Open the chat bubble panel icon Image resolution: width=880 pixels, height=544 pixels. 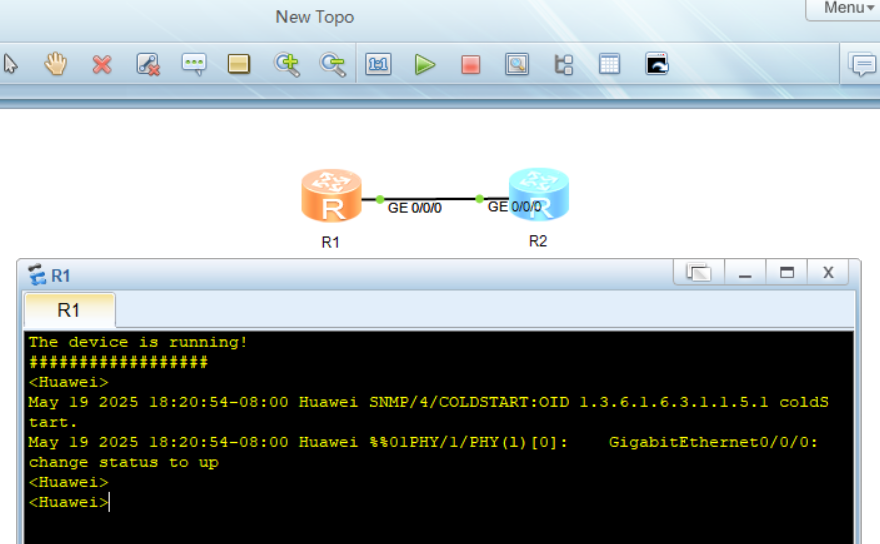pos(863,65)
